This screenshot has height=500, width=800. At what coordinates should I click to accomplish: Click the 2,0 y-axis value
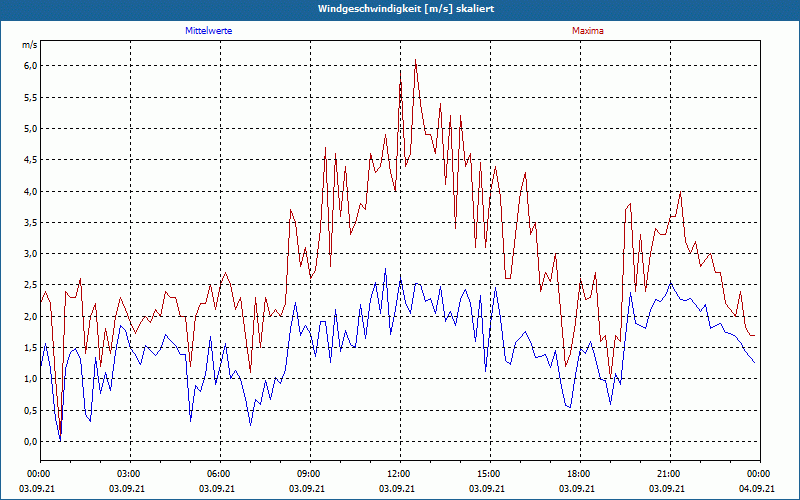31,316
